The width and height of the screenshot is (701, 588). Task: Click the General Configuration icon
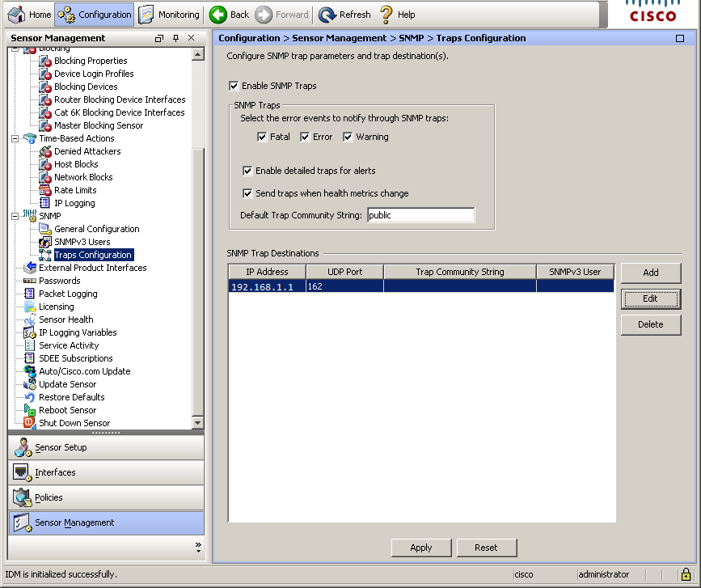pos(45,229)
